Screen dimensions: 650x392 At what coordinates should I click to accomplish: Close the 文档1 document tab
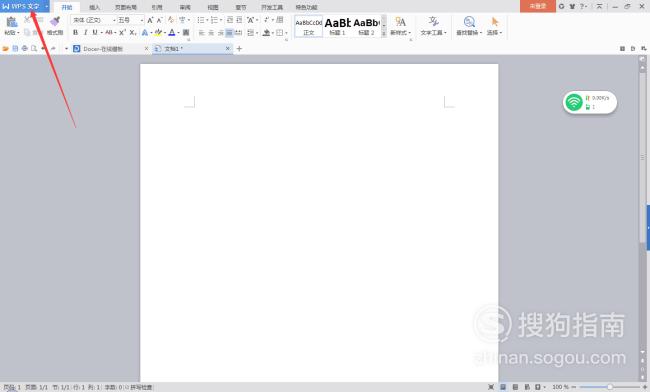point(228,48)
